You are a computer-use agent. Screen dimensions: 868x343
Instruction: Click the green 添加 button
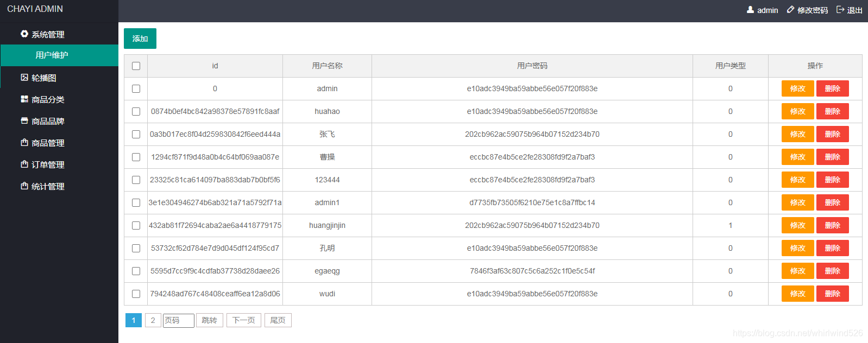point(140,39)
